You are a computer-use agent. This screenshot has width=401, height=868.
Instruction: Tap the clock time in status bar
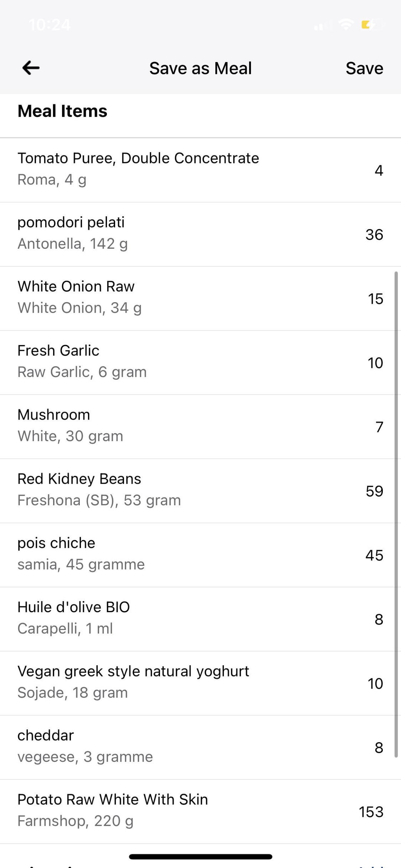pyautogui.click(x=49, y=25)
